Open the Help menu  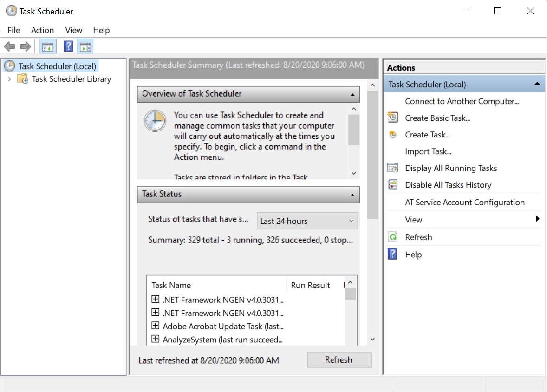[x=102, y=30]
